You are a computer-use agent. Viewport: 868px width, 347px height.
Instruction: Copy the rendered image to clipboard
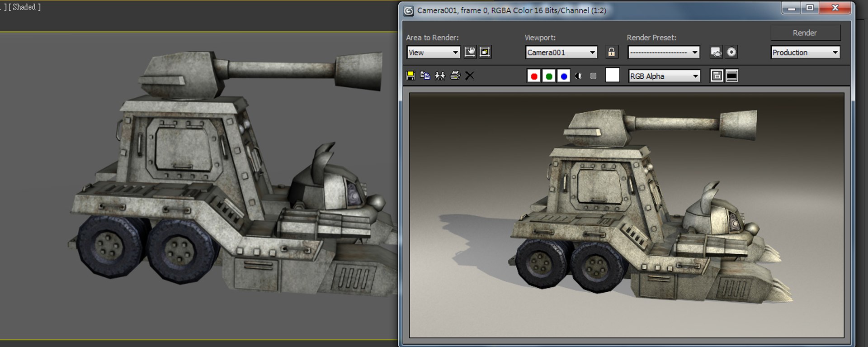point(425,76)
